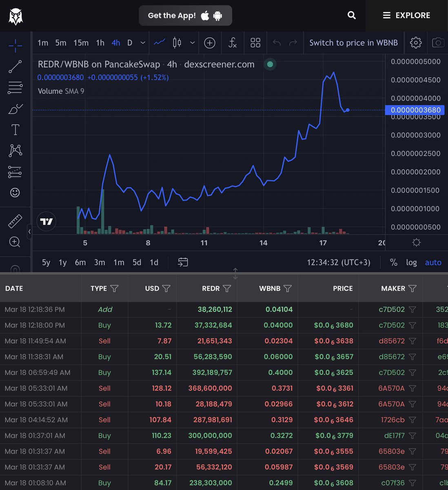Filter trades by maker c07f36
Screen dimensions: 448x490
click(413, 483)
